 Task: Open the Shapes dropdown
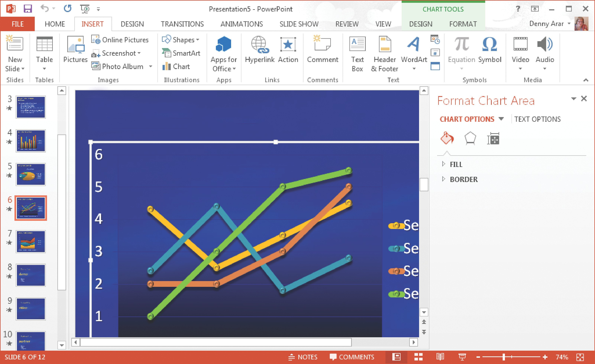click(x=181, y=40)
